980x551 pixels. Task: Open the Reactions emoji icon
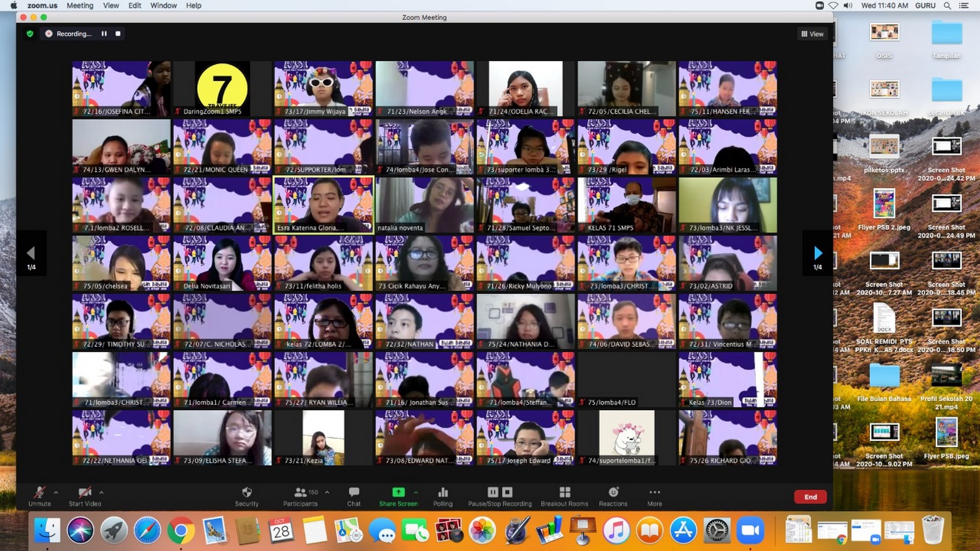click(x=613, y=492)
